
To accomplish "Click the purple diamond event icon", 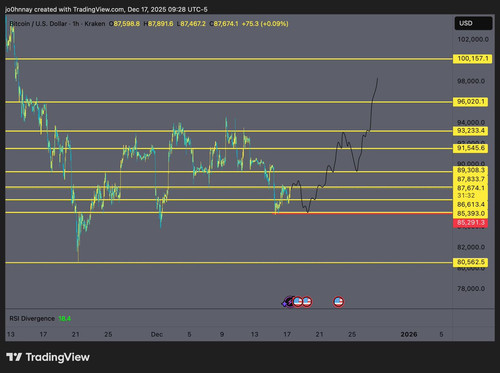I will tap(284, 304).
